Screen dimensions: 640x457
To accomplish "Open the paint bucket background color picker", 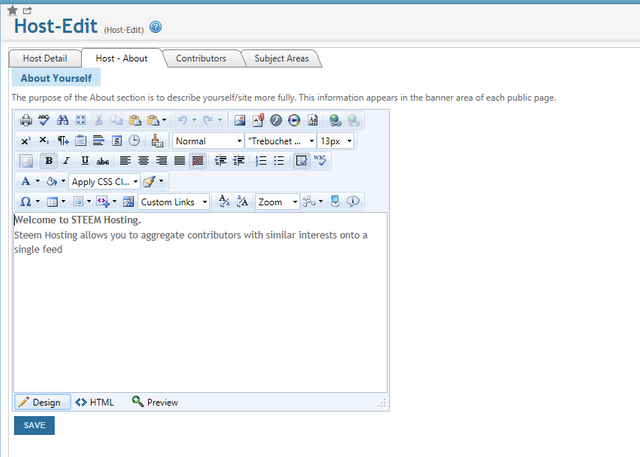I will 51,181.
